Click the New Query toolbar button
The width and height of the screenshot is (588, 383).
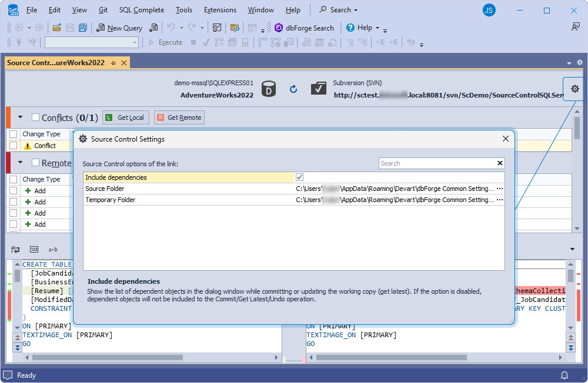[119, 28]
